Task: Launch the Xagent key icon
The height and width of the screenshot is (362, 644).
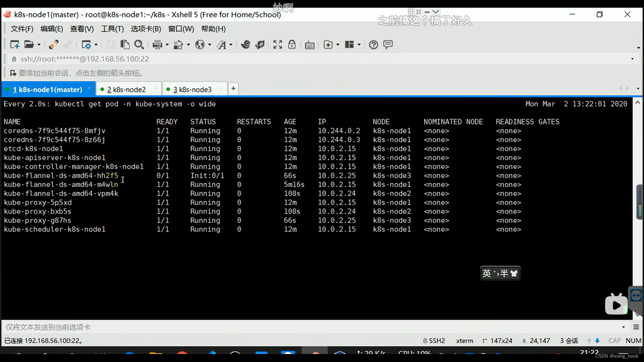Action: (x=260, y=45)
